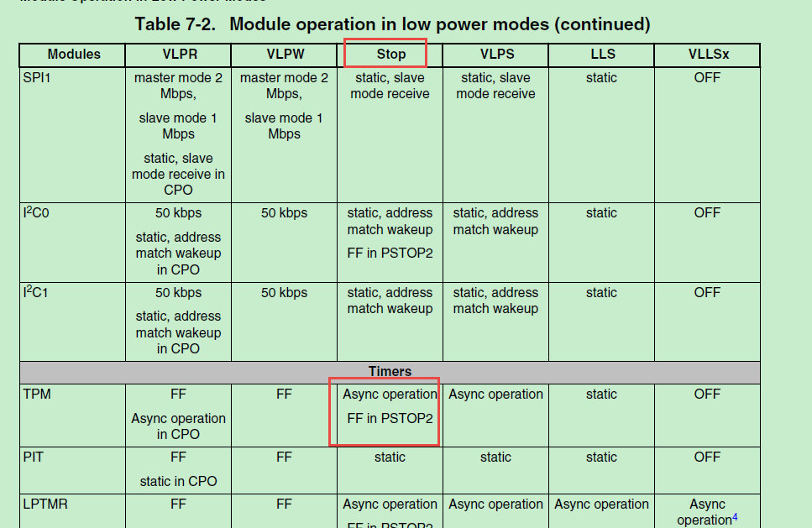This screenshot has width=812, height=528.
Task: Select the 'SPI1' module name
Action: coord(37,77)
